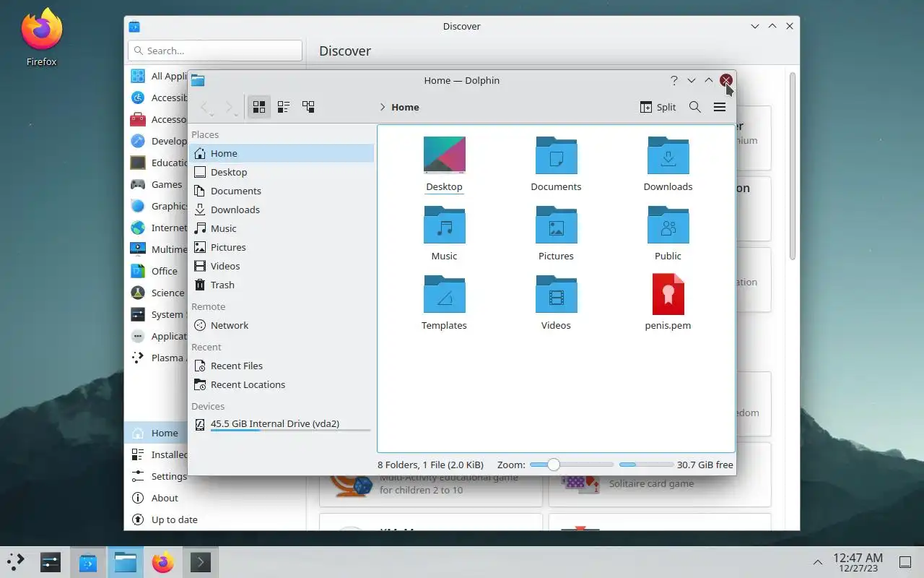Click the Dolphin forward navigation arrow
Viewport: 924px width, 578px height.
(230, 107)
